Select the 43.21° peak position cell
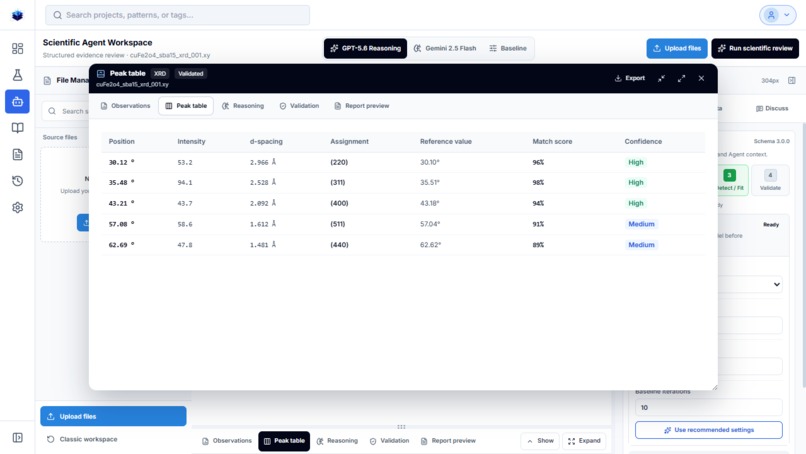Screen dimensions: 806x454 [x=121, y=203]
